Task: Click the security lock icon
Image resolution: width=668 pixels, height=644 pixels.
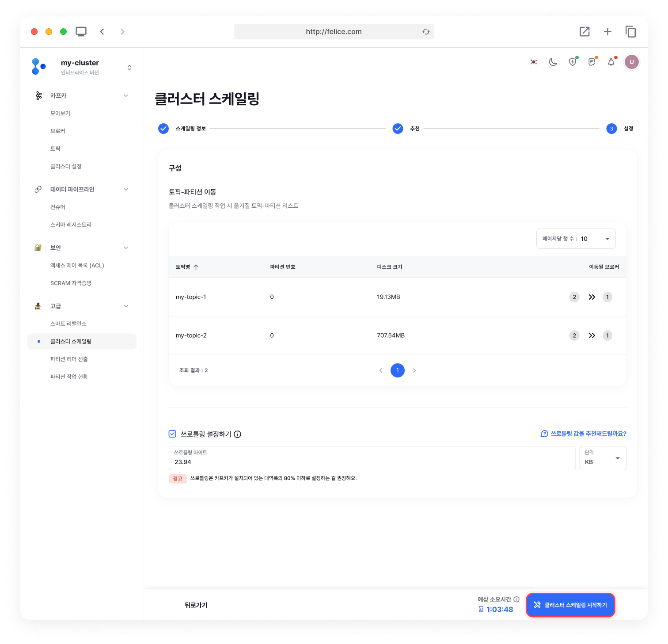Action: (38, 248)
